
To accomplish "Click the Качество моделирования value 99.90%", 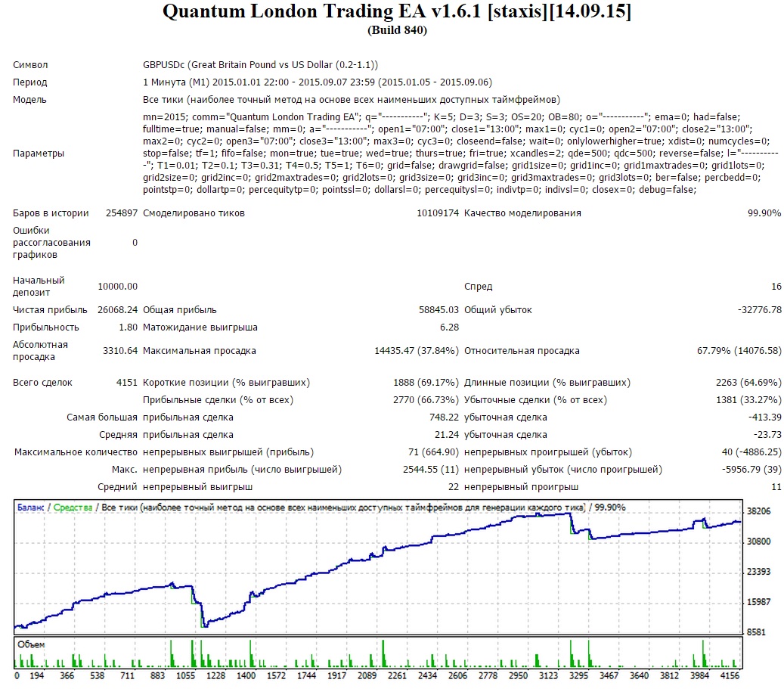I will click(x=764, y=213).
